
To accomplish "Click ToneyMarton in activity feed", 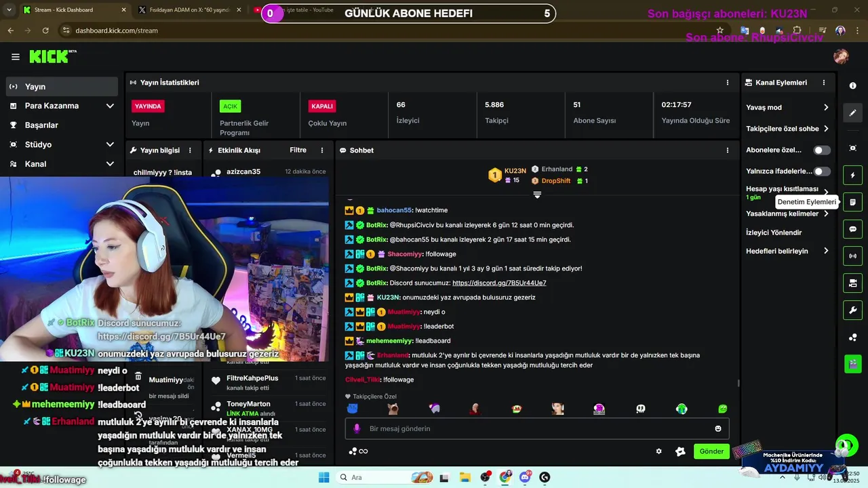I will (x=248, y=404).
